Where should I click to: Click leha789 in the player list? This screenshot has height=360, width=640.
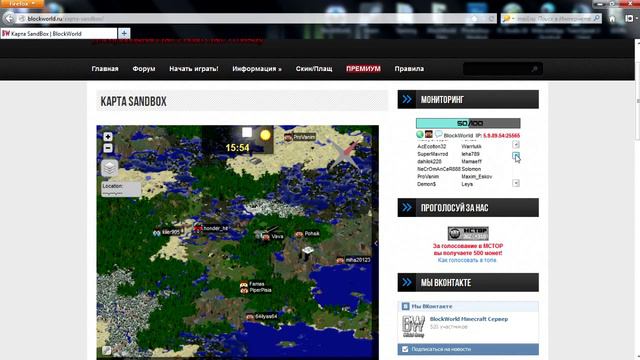470,154
